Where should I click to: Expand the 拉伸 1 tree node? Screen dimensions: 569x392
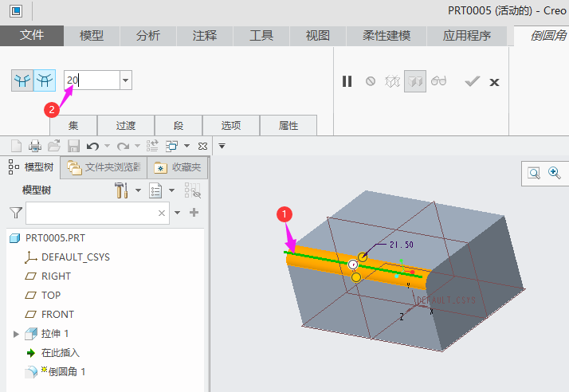pos(16,334)
